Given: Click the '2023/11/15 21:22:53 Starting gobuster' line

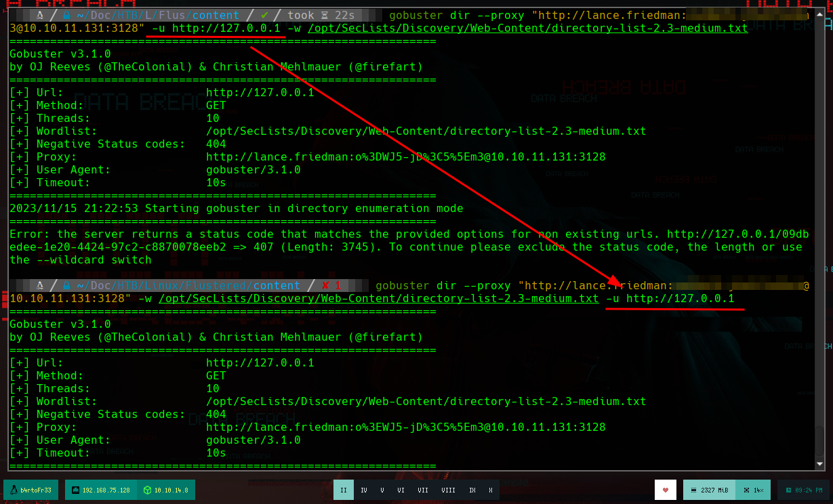Looking at the screenshot, I should pos(237,208).
